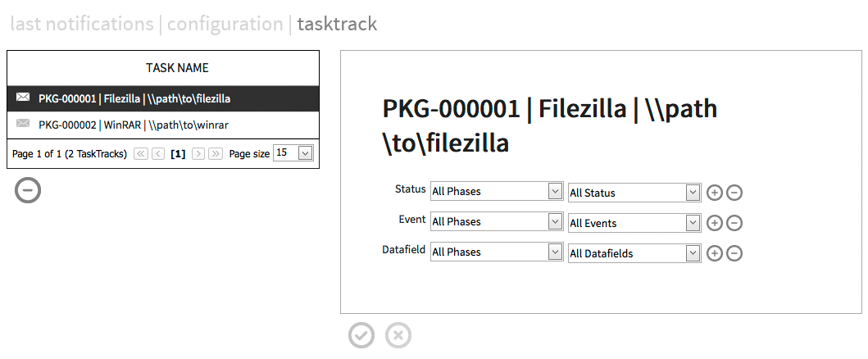
Task: Switch to the last notifications tab
Action: (81, 23)
